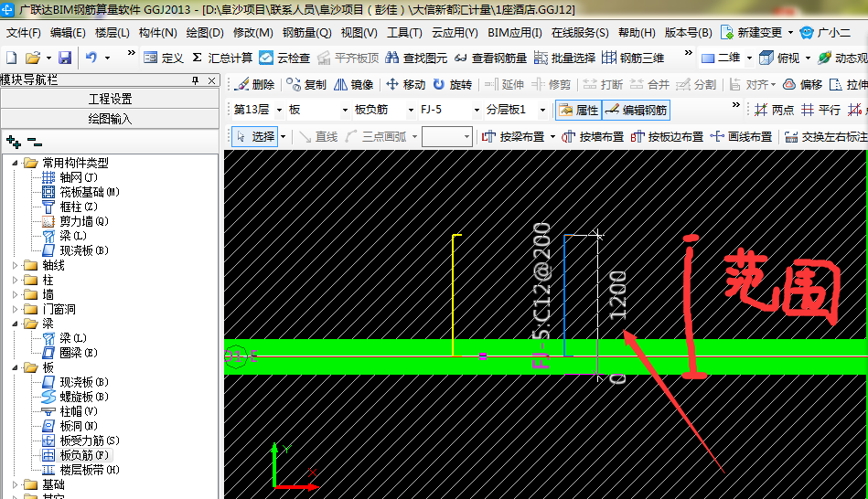
Task: Toggle the 编辑钢筋 edit rebar button
Action: pyautogui.click(x=636, y=110)
